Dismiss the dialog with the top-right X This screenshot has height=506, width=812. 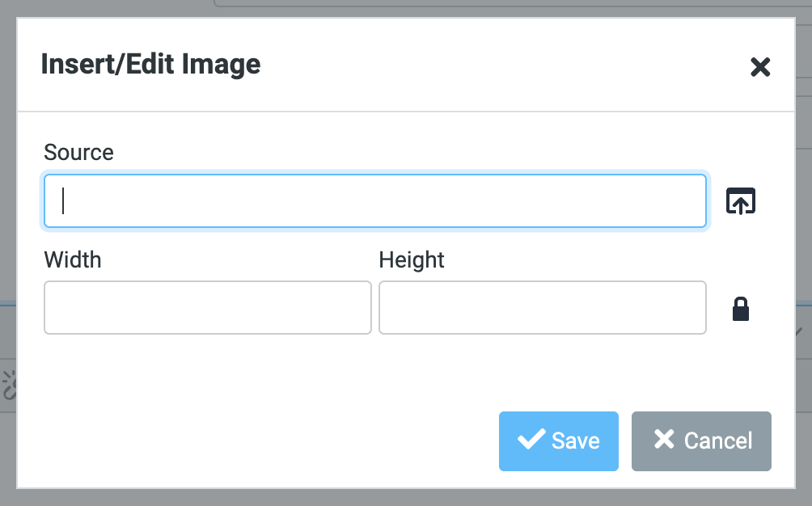click(x=760, y=68)
